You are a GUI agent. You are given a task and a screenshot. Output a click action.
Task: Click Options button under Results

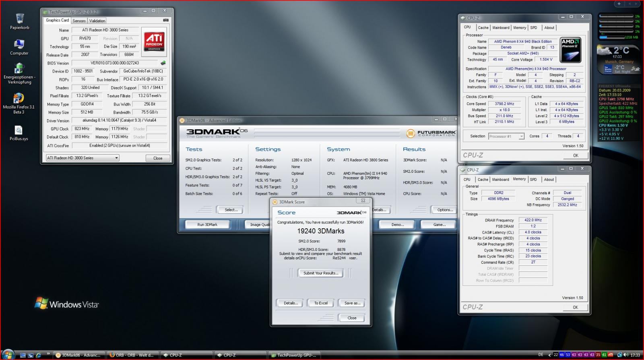coord(445,210)
